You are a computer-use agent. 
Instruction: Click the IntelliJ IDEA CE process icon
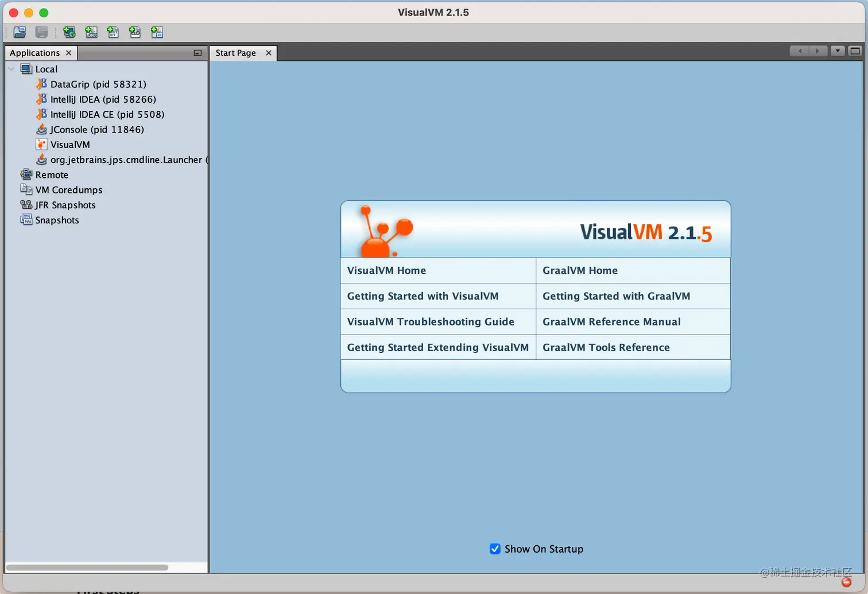click(x=41, y=114)
